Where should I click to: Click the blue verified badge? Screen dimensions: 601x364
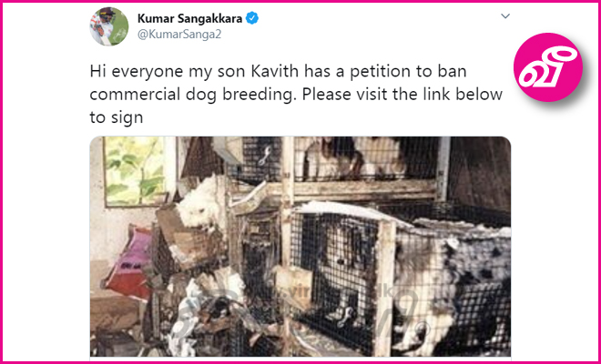coord(252,18)
